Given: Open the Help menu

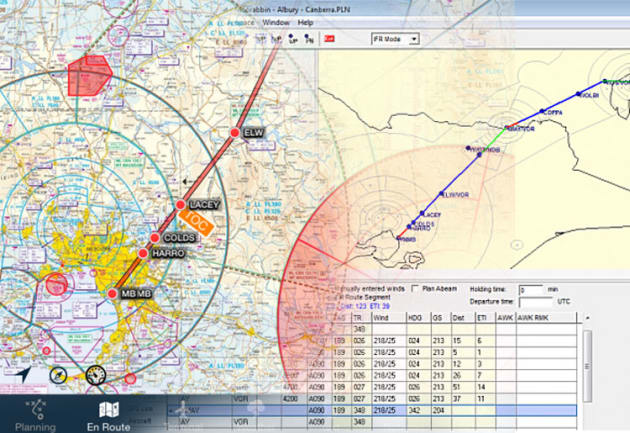Looking at the screenshot, I should pyautogui.click(x=305, y=22).
